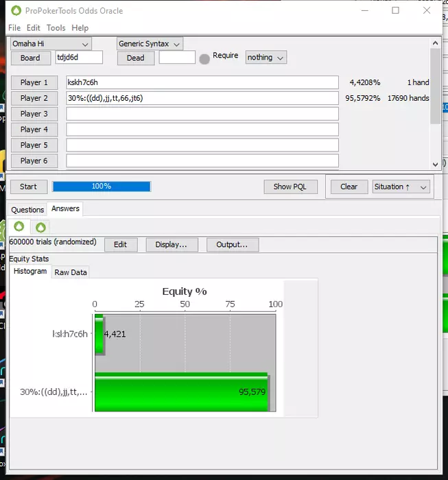Open the Situation dropdown
The image size is (448, 480).
401,187
